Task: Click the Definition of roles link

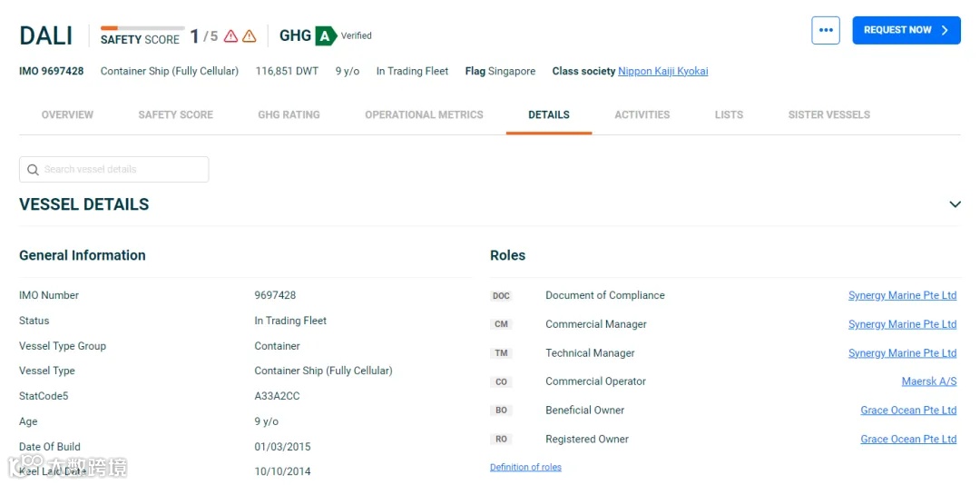Action: [525, 467]
